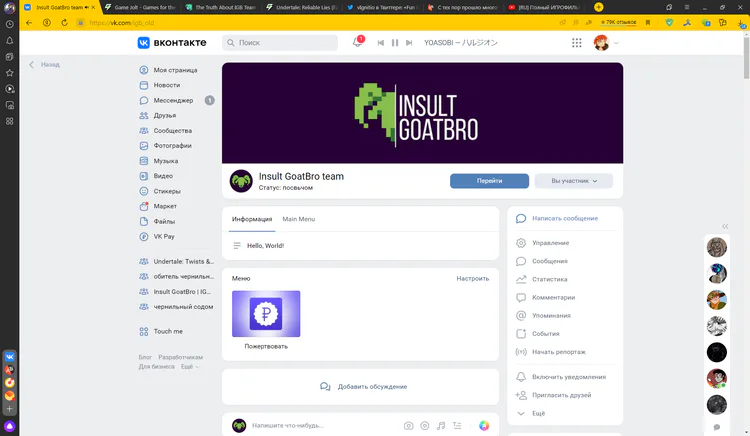750x436 pixels.
Task: Click the VK logo
Action: tap(172, 43)
